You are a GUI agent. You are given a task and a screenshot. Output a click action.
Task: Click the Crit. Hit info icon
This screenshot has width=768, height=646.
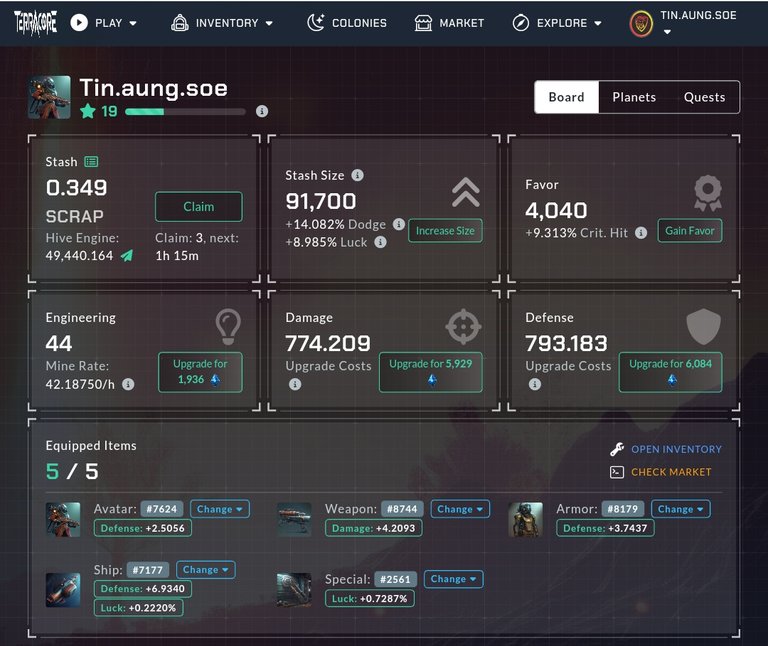point(641,233)
